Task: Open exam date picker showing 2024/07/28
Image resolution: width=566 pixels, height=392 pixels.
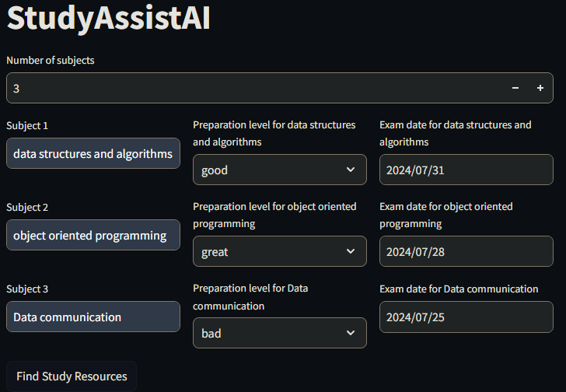Action: point(466,251)
